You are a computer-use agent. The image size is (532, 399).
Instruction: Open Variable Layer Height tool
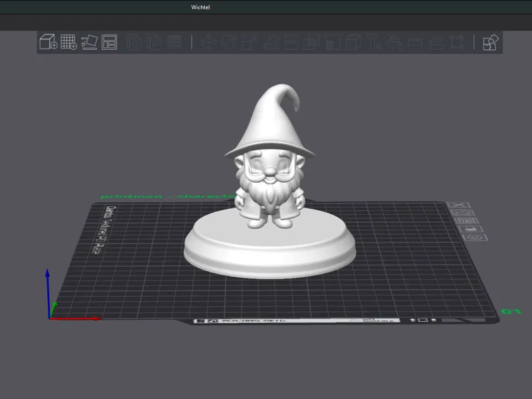point(174,43)
